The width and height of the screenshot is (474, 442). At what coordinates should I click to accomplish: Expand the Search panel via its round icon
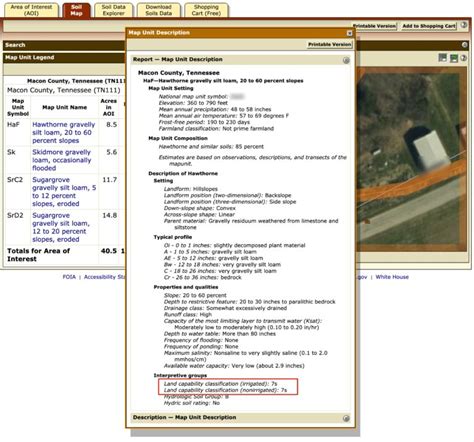(465, 45)
